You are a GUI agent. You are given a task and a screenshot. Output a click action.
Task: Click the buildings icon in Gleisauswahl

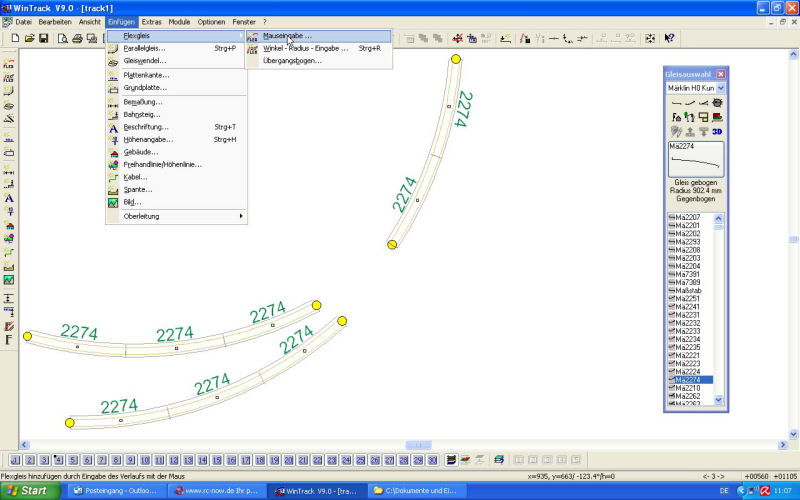676,117
